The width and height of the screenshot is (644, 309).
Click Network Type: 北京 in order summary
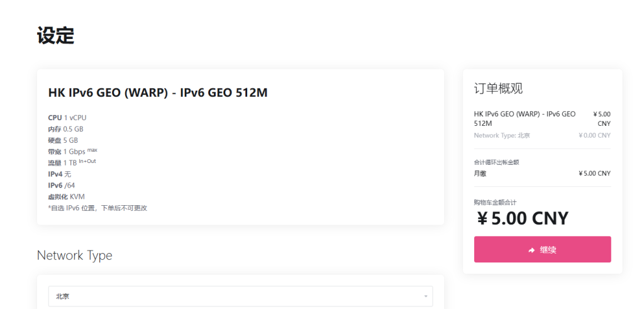click(502, 135)
